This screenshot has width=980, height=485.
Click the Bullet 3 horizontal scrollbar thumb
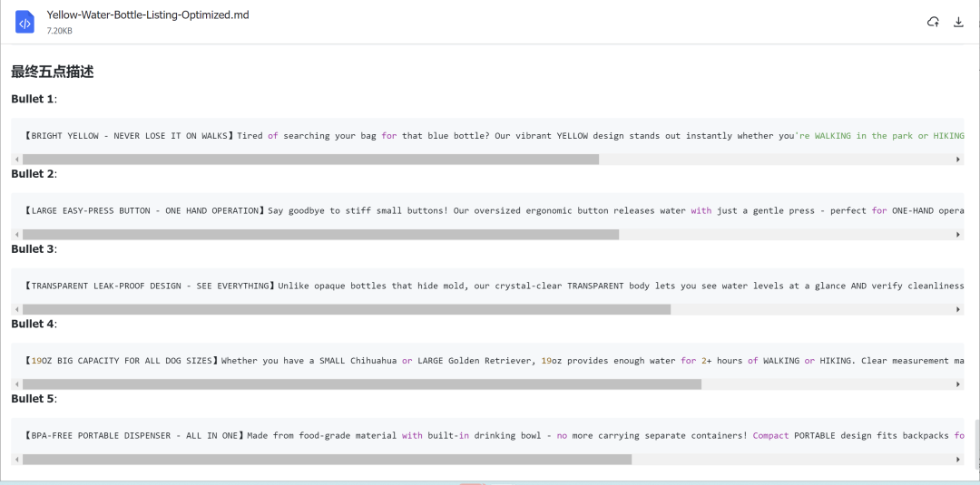(347, 310)
